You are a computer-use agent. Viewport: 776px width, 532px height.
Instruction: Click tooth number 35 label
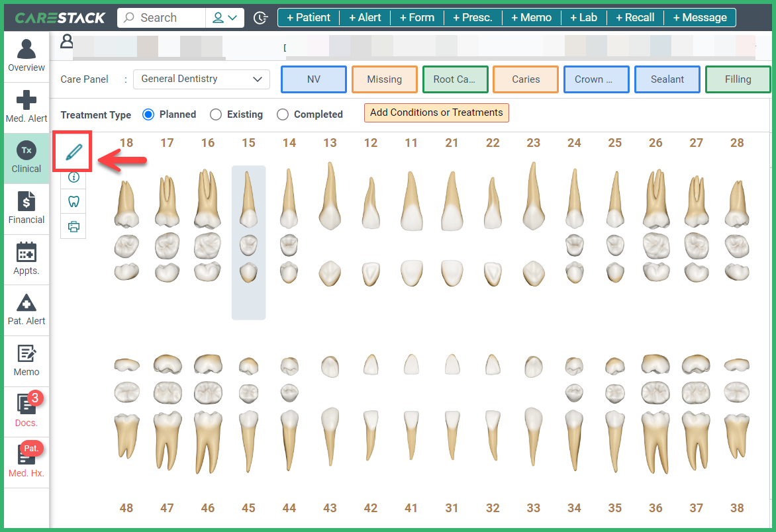click(614, 508)
